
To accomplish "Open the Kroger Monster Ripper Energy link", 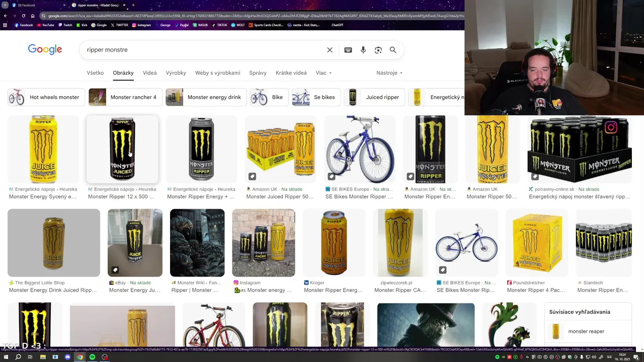I will (333, 290).
